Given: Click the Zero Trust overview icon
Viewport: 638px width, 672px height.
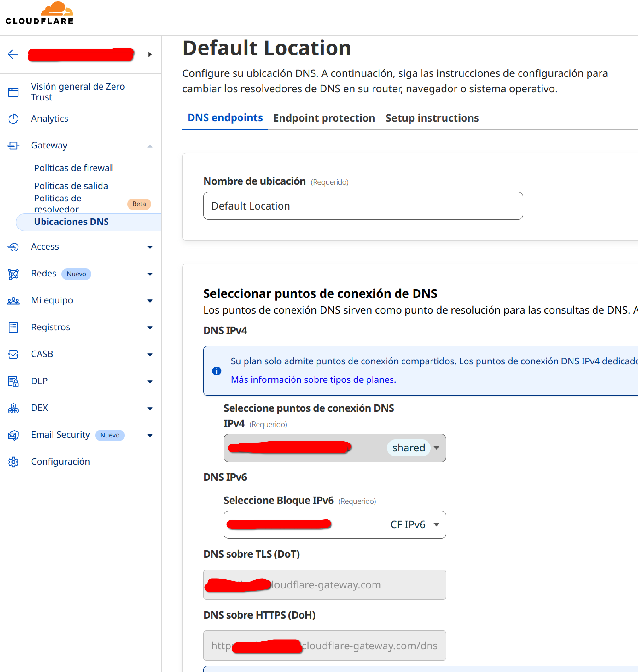Looking at the screenshot, I should (13, 92).
